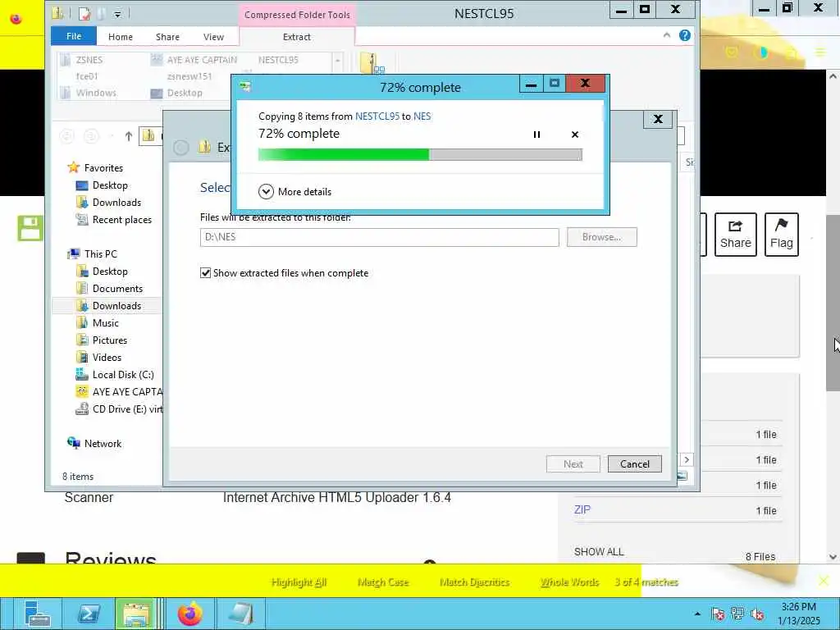Open Explorer Help question mark icon
The image size is (840, 630).
tap(685, 35)
